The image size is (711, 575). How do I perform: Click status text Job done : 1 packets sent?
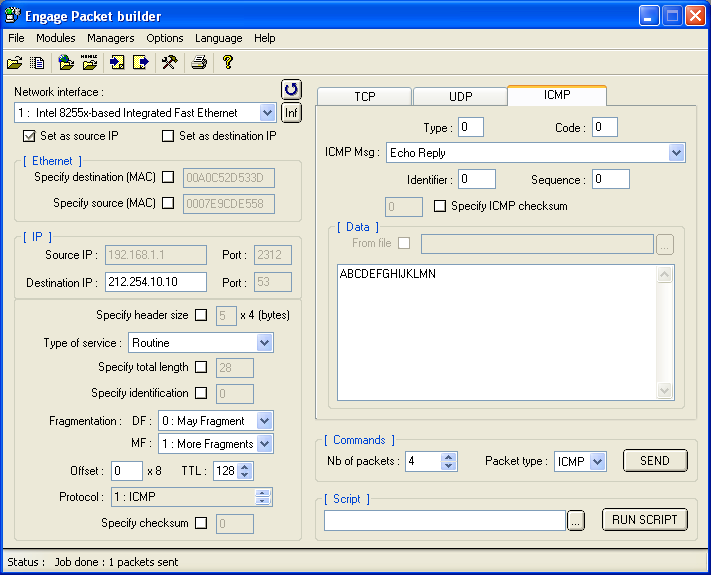point(116,562)
